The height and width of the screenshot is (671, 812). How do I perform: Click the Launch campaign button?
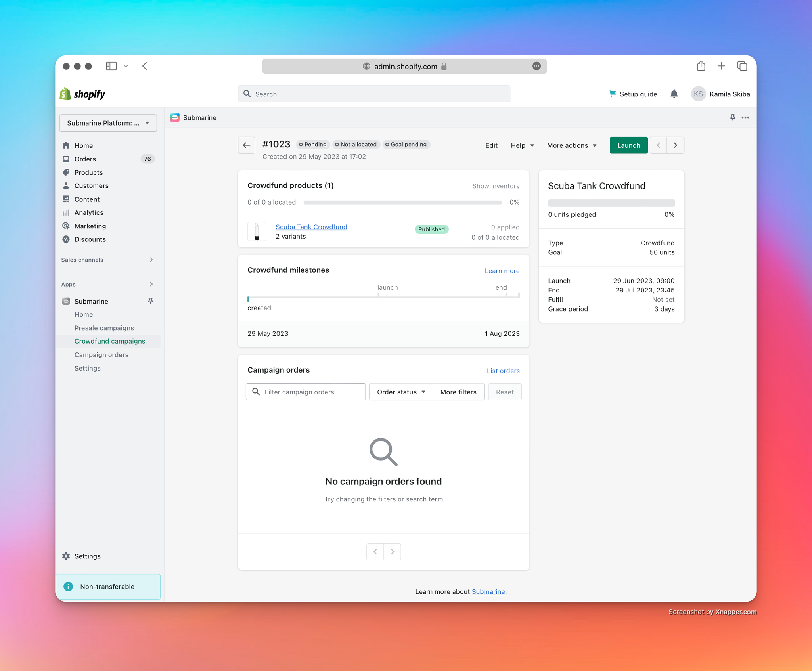click(628, 145)
